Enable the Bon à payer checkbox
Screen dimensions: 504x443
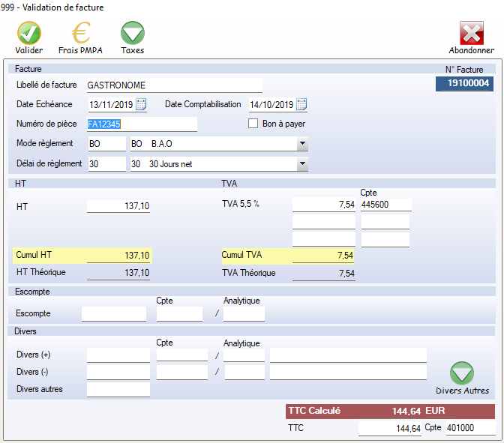click(253, 124)
